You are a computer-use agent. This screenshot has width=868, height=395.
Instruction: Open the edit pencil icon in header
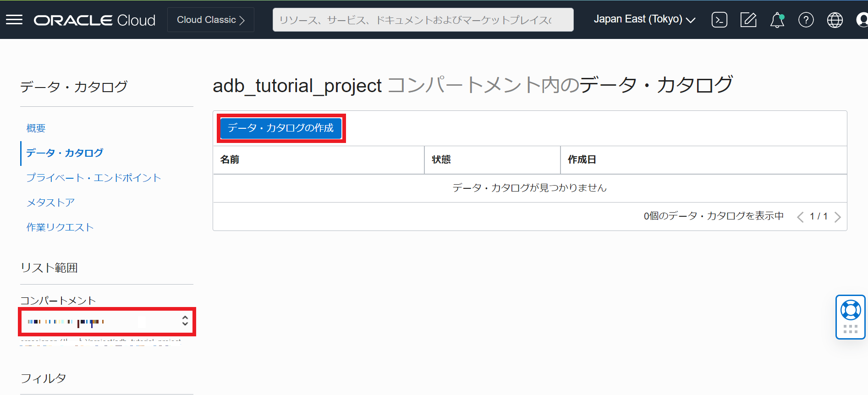(x=748, y=20)
